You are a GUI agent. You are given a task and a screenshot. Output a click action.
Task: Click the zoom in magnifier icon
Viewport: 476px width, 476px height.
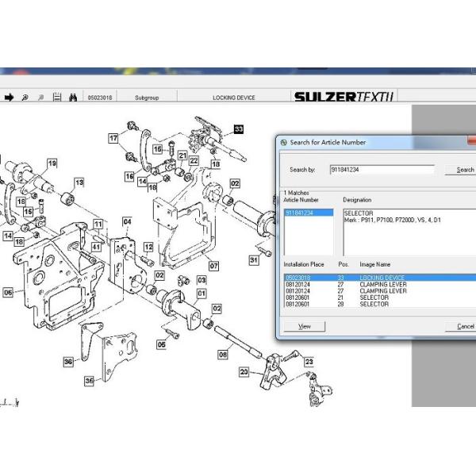coord(25,98)
